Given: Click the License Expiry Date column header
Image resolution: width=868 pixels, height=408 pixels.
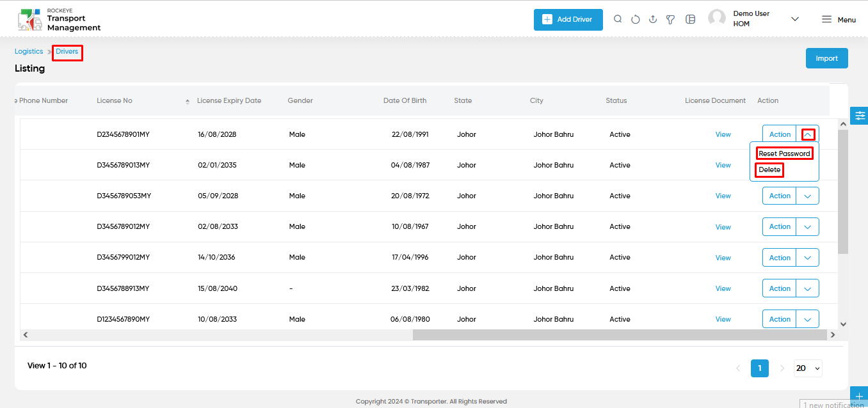Looking at the screenshot, I should coord(229,100).
